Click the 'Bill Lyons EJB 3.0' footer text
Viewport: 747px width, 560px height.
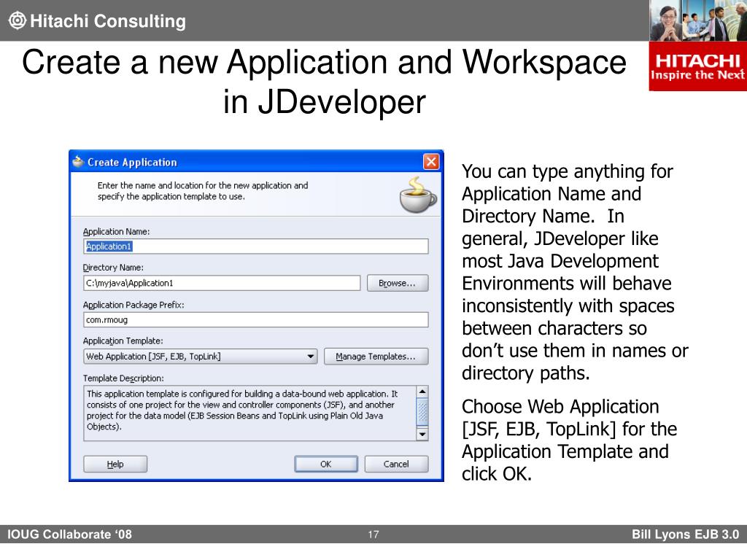(685, 534)
